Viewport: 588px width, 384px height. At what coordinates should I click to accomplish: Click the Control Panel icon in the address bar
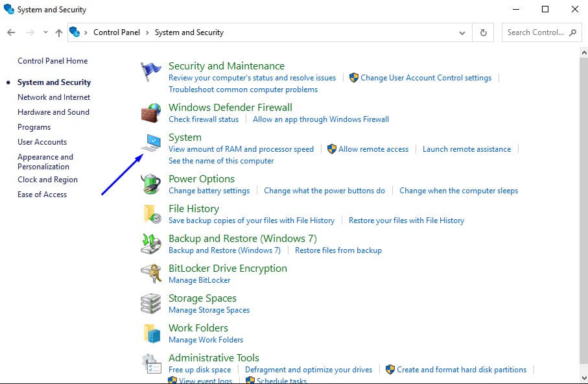75,32
